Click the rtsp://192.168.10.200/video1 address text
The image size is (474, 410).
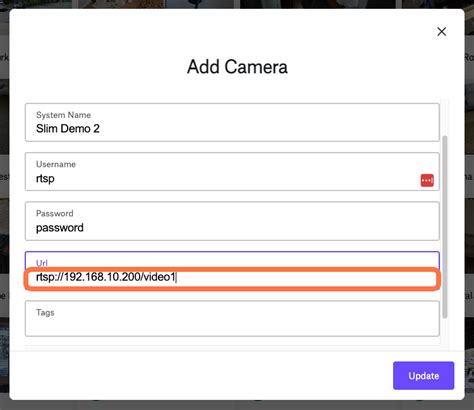coord(106,277)
